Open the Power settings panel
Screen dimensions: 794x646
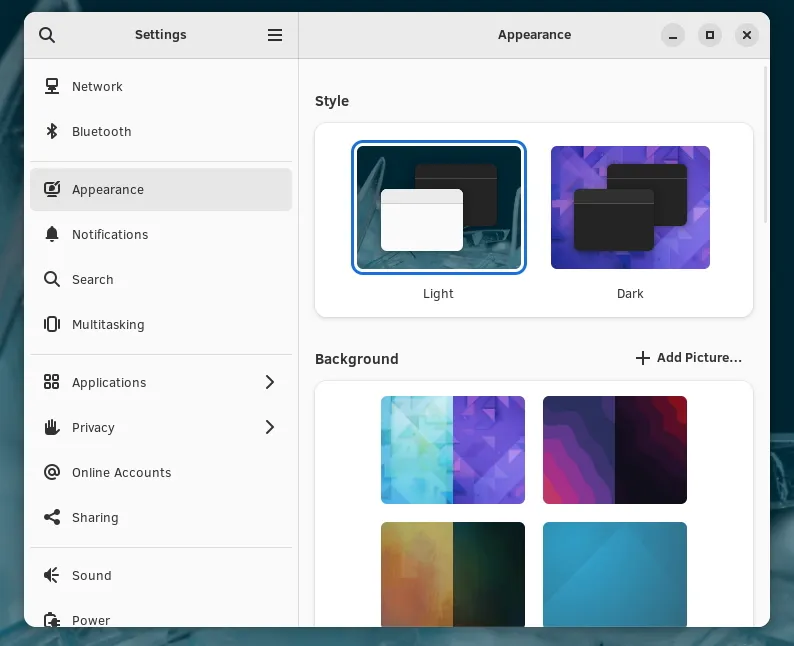click(x=90, y=620)
